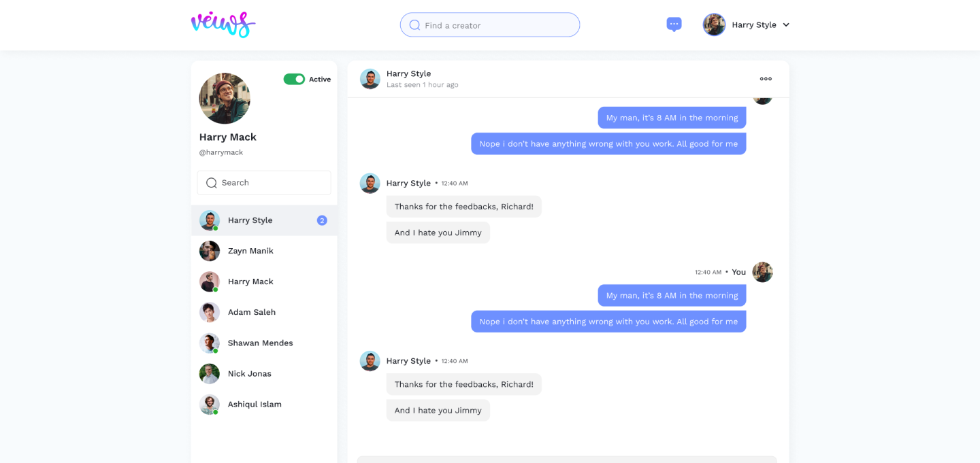Click the unread badge on Harry Style
This screenshot has width=980, height=463.
(x=322, y=220)
